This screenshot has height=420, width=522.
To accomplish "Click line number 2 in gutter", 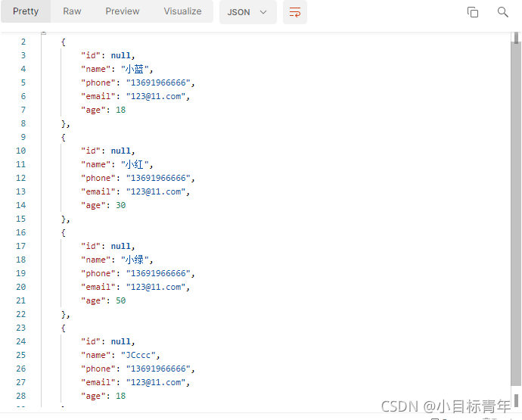I will pyautogui.click(x=23, y=42).
